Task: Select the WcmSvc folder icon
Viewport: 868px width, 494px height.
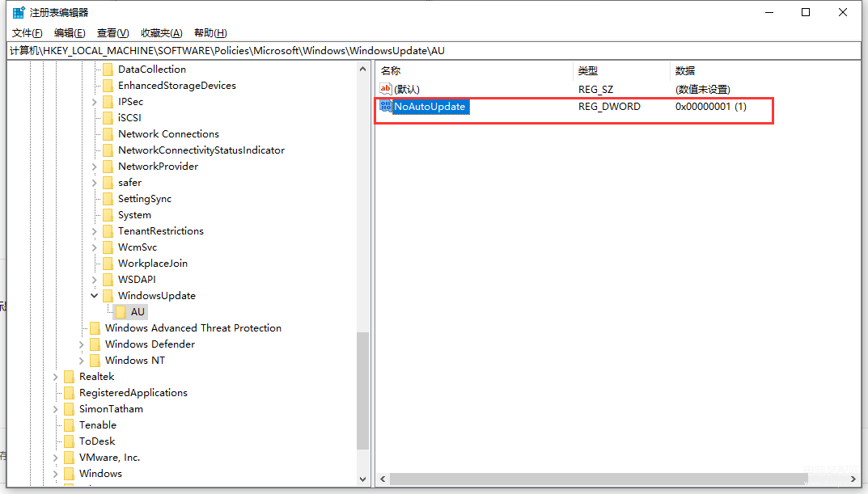Action: pyautogui.click(x=108, y=247)
